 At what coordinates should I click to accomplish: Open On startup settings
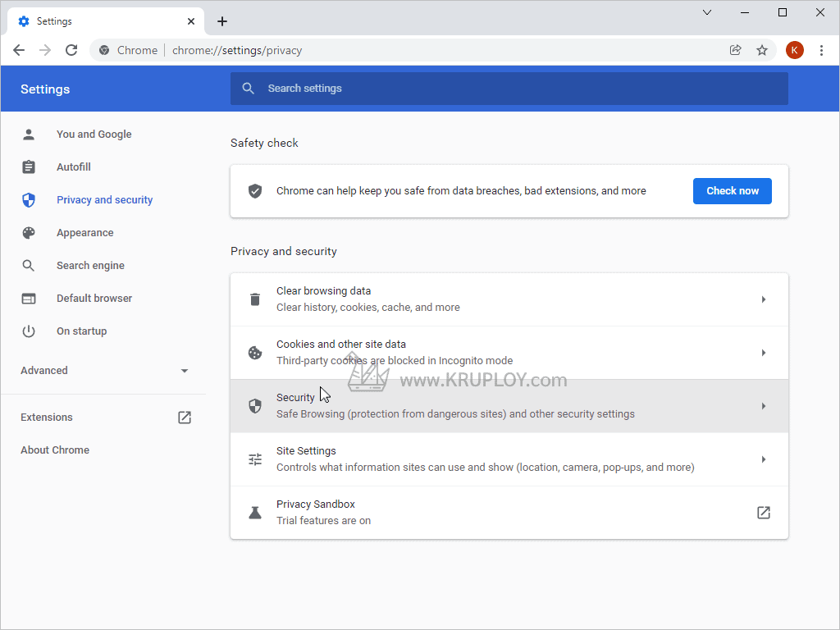click(x=82, y=331)
